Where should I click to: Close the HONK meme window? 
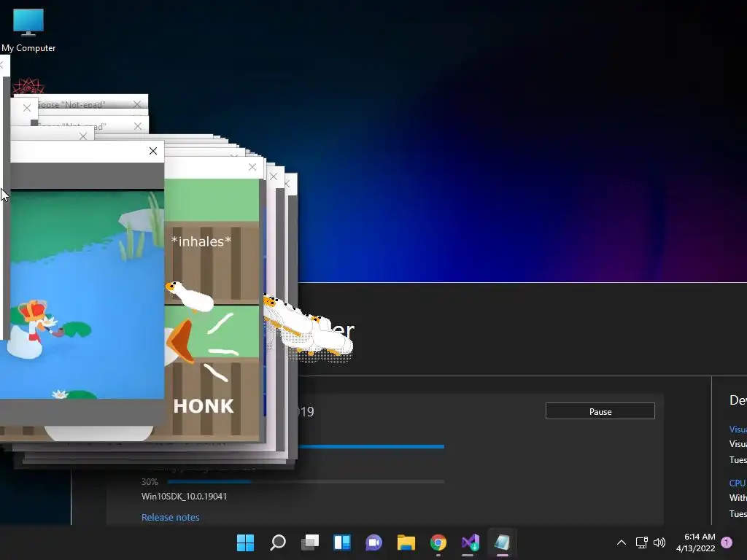click(252, 167)
